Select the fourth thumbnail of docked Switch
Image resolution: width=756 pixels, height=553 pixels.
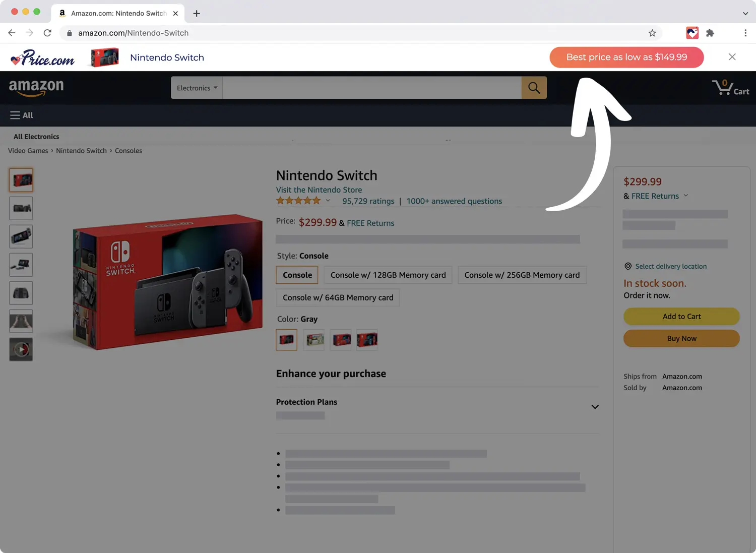[21, 265]
